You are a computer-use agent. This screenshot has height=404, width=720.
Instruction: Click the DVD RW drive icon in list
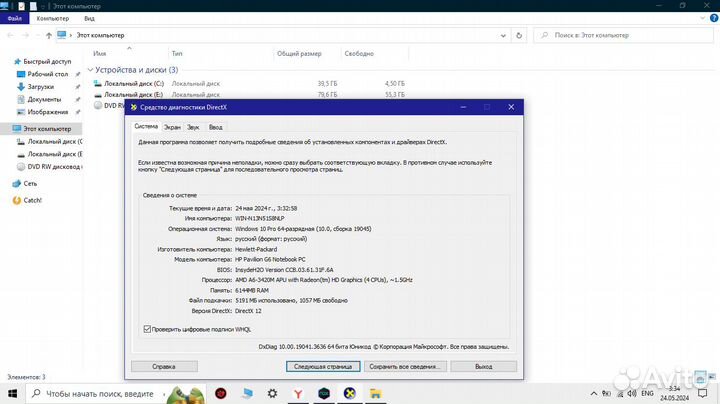(x=98, y=106)
